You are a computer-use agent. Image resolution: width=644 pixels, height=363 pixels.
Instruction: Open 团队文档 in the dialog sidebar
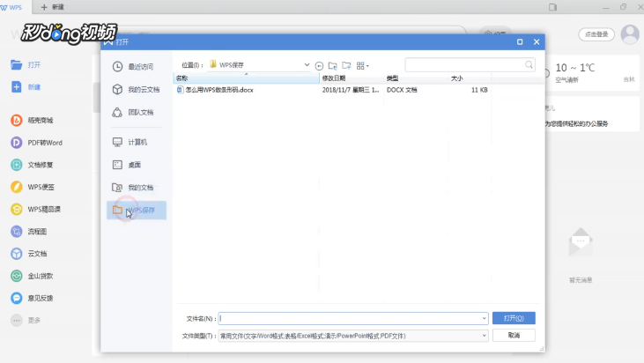134,112
